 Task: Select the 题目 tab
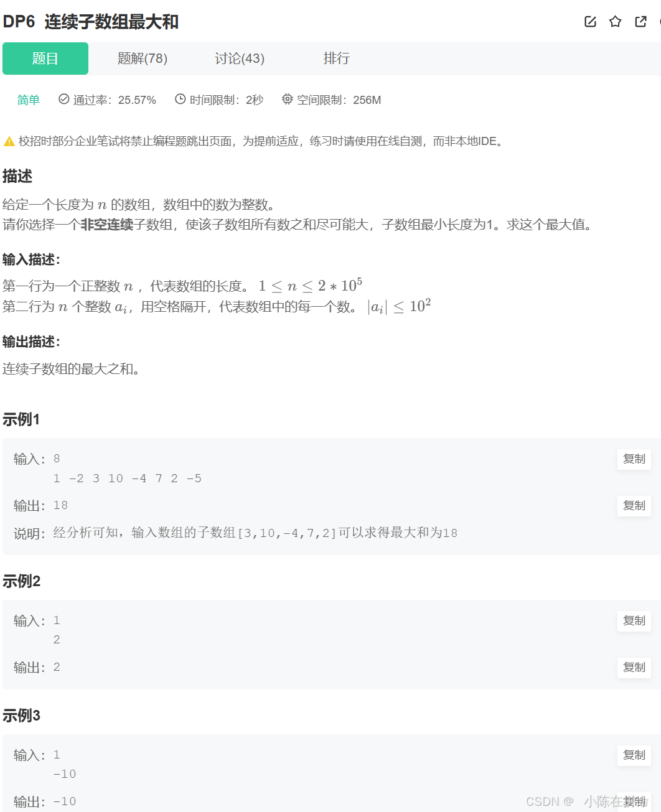(x=45, y=58)
